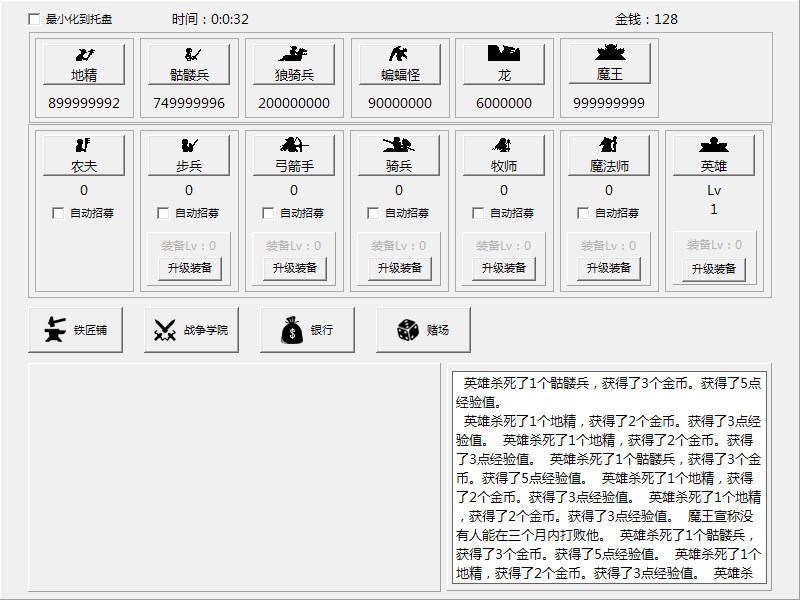Attack the 魔王 demon king icon
The width and height of the screenshot is (800, 600).
pos(610,64)
